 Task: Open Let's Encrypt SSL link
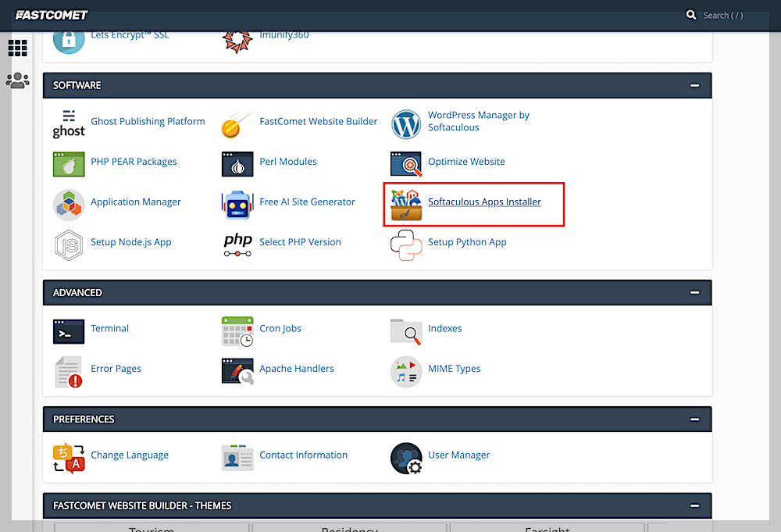tap(130, 35)
